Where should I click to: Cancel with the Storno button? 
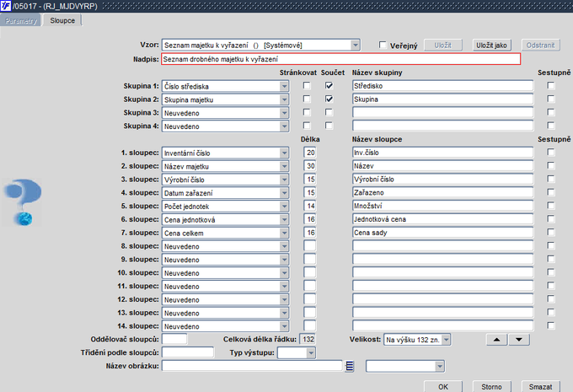pyautogui.click(x=491, y=386)
